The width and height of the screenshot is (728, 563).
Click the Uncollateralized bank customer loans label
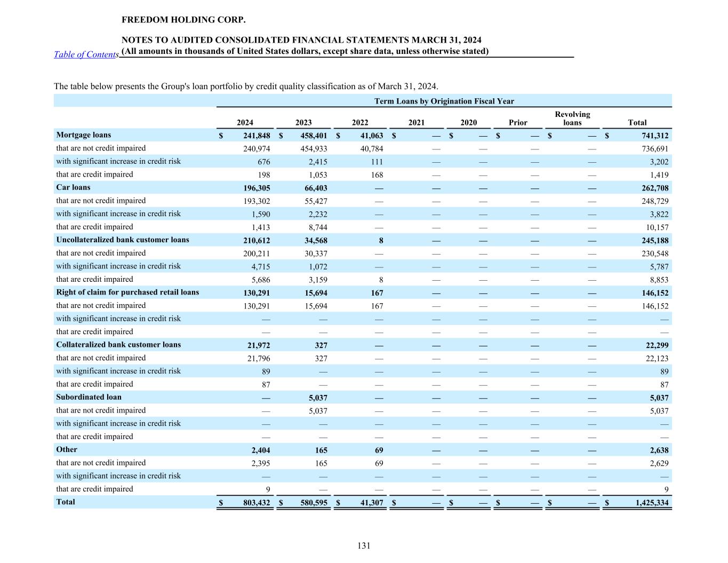point(123,240)
